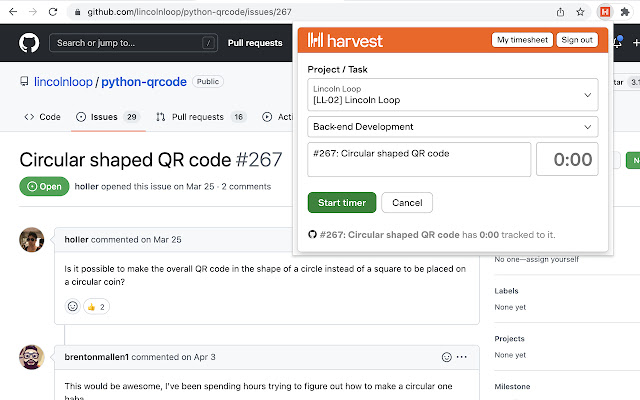The width and height of the screenshot is (640, 400).
Task: Click the green Open issue status badge
Action: tap(44, 187)
